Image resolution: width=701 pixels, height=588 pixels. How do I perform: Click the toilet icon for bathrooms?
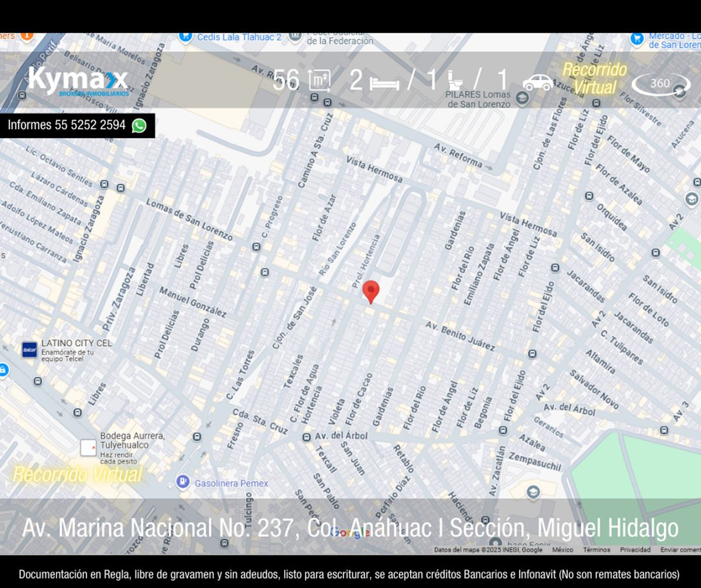tap(455, 81)
